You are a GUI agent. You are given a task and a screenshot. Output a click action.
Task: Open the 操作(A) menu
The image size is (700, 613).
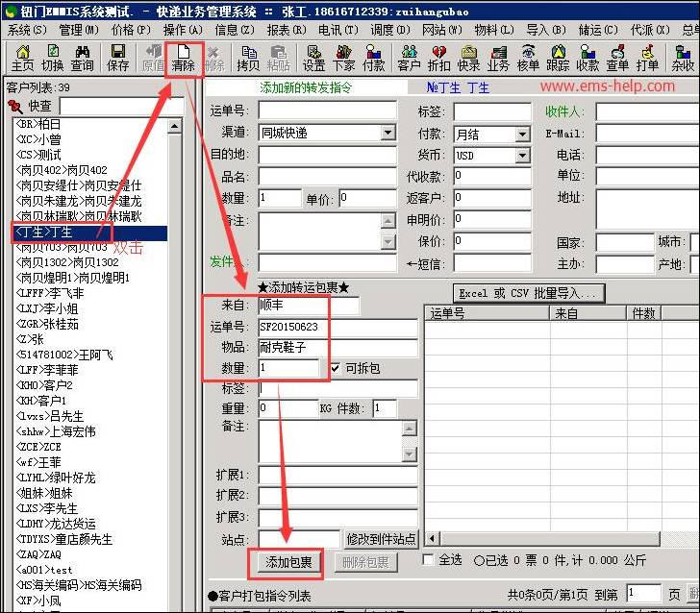point(183,30)
